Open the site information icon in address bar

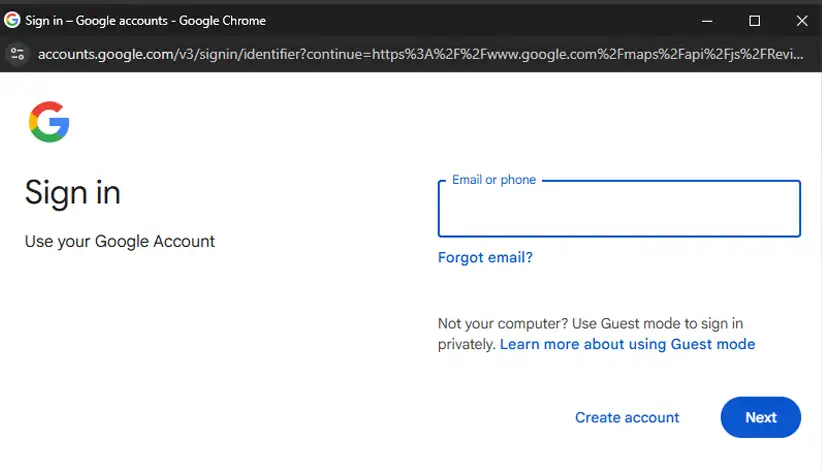17,54
